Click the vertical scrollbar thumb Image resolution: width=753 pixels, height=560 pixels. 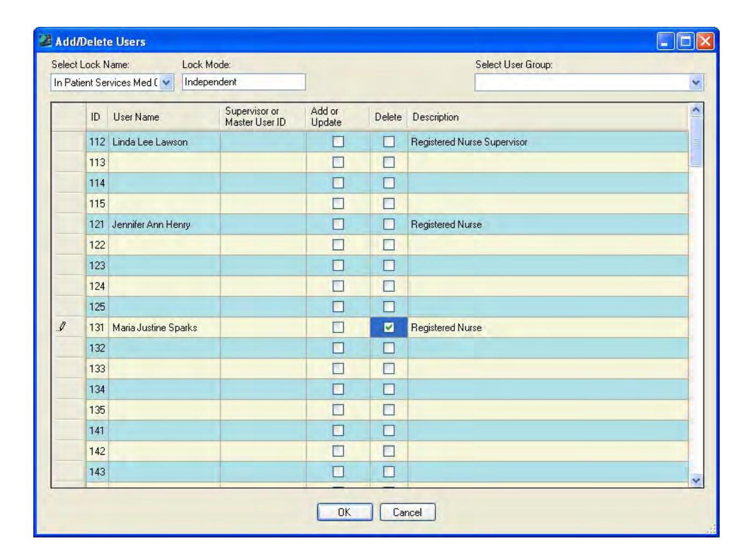point(696,142)
